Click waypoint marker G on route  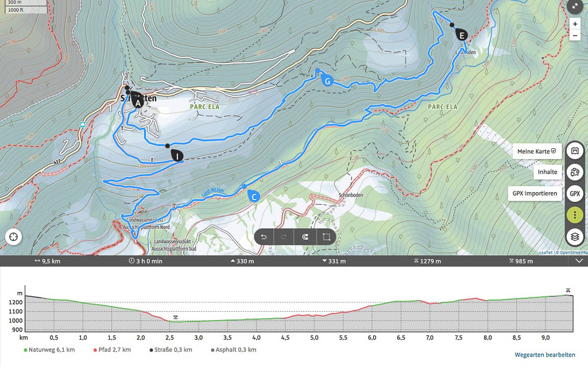tap(327, 80)
